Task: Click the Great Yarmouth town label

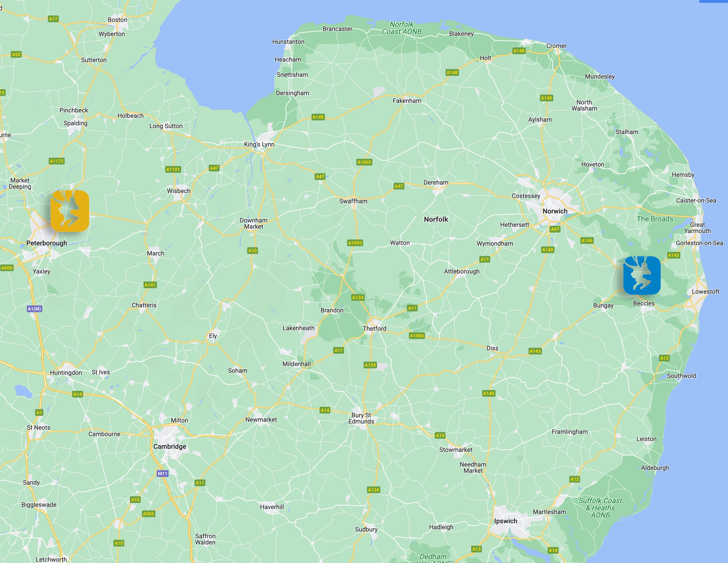Action: (697, 228)
